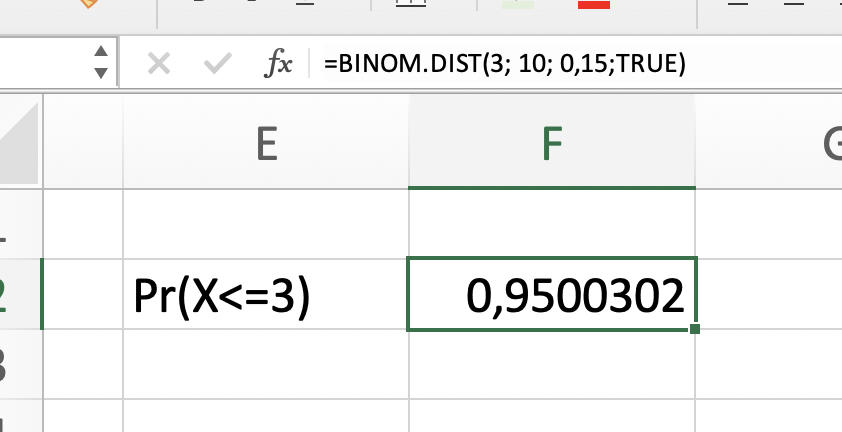Image resolution: width=842 pixels, height=432 pixels.
Task: Open the Name Box dropdown arrows
Action: (100, 63)
